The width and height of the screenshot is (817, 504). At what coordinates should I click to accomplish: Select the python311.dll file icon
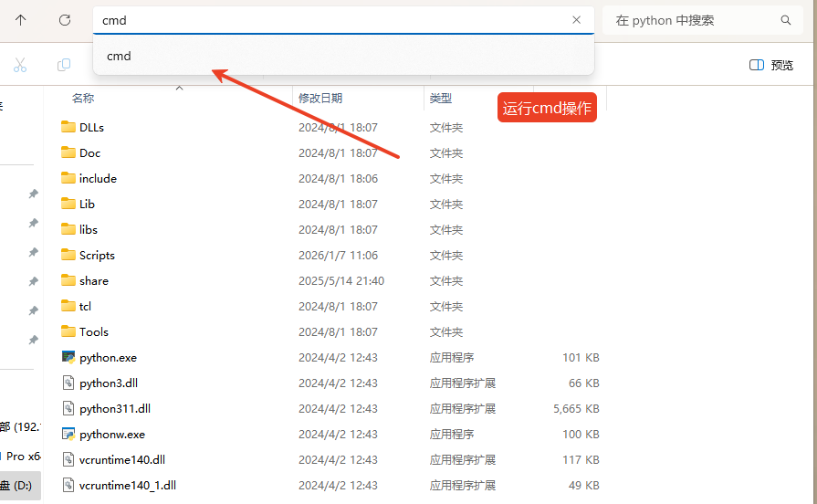(68, 408)
